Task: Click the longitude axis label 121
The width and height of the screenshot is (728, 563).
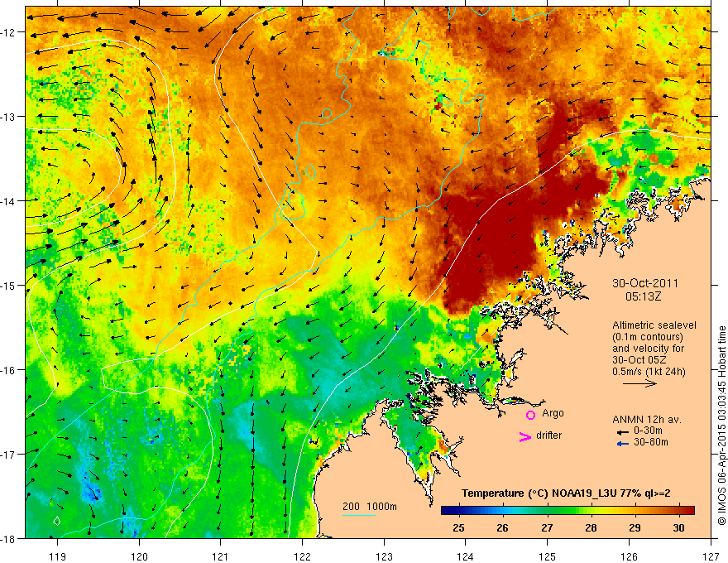Action: pyautogui.click(x=221, y=556)
